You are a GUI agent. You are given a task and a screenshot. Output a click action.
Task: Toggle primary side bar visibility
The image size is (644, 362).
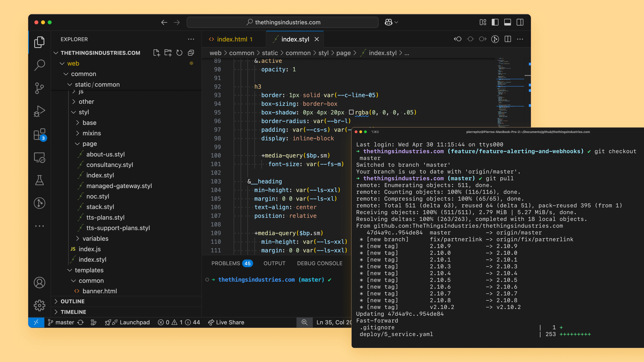coord(495,22)
